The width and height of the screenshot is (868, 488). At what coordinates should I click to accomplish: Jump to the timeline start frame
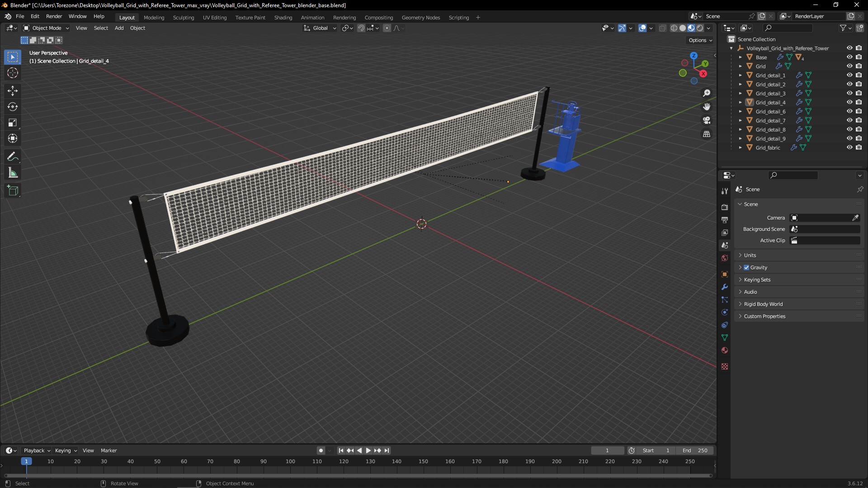341,450
